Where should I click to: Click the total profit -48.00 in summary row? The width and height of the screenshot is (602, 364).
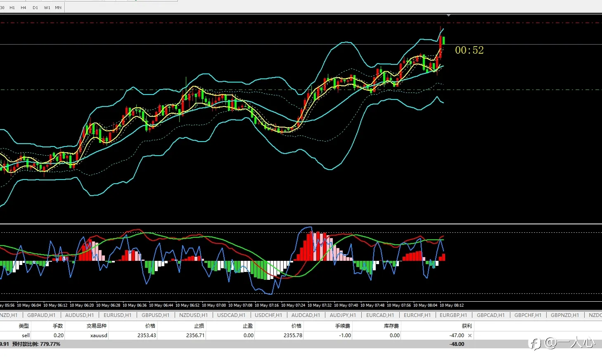pos(457,344)
